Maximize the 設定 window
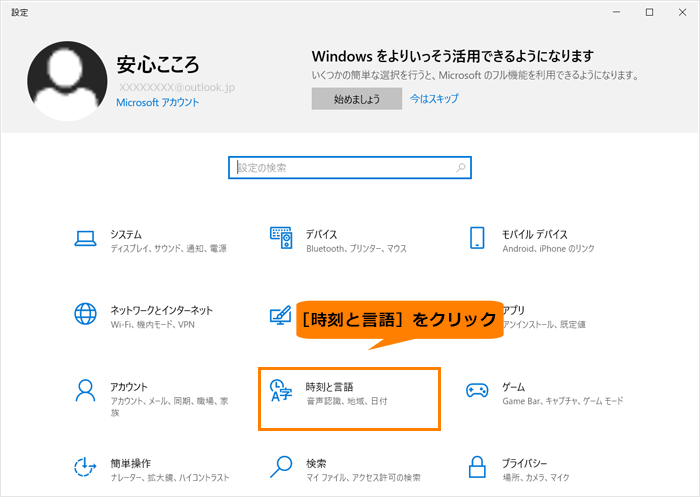 pos(650,12)
